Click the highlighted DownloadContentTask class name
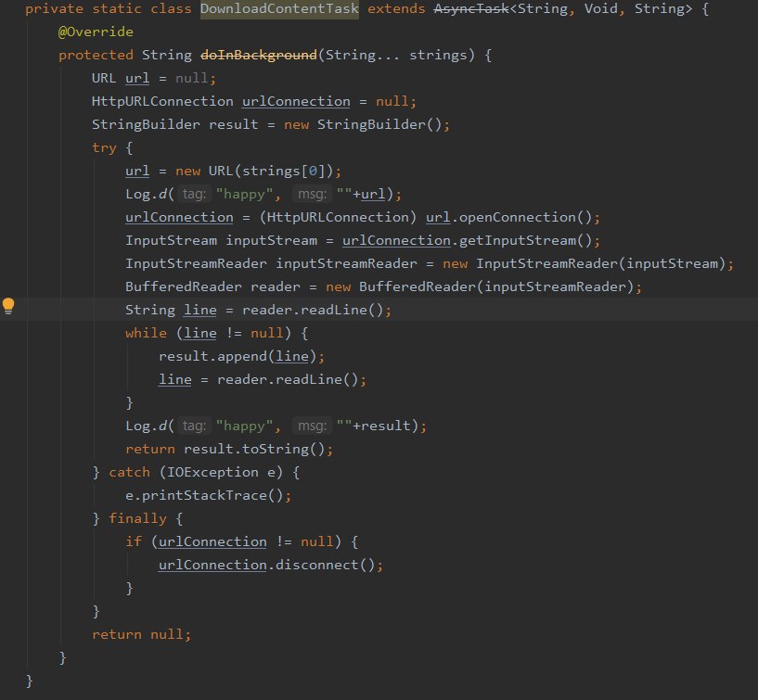The height and width of the screenshot is (700, 758). point(279,8)
